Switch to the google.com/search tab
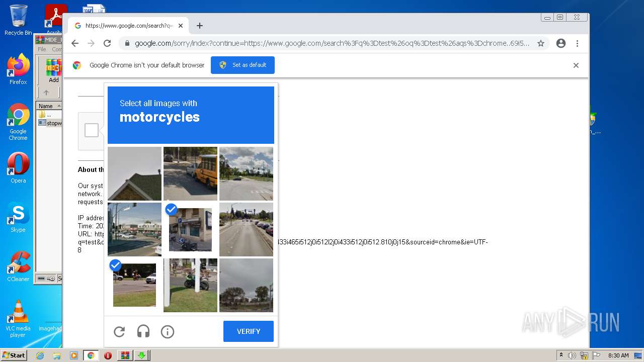644x362 pixels. click(128, 26)
